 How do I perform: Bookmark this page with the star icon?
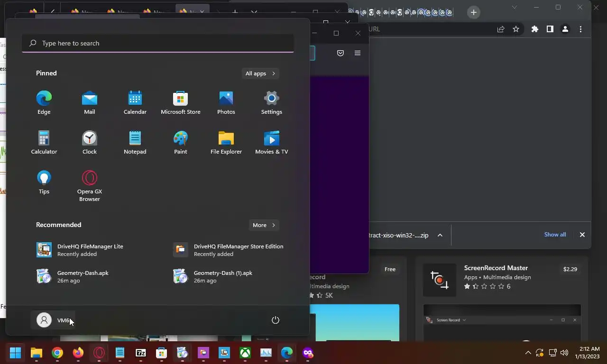point(516,29)
